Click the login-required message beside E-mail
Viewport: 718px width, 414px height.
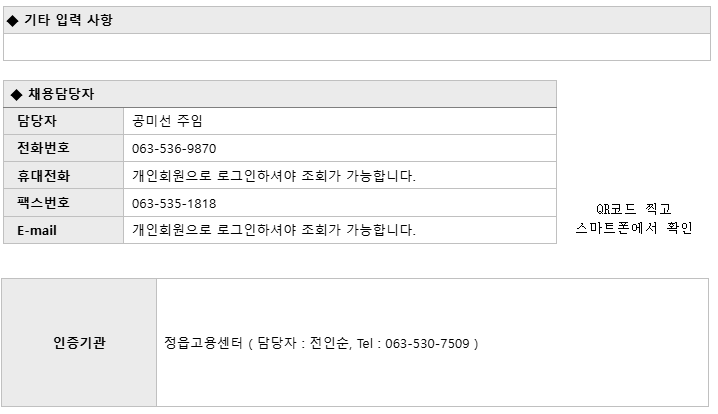(x=274, y=229)
